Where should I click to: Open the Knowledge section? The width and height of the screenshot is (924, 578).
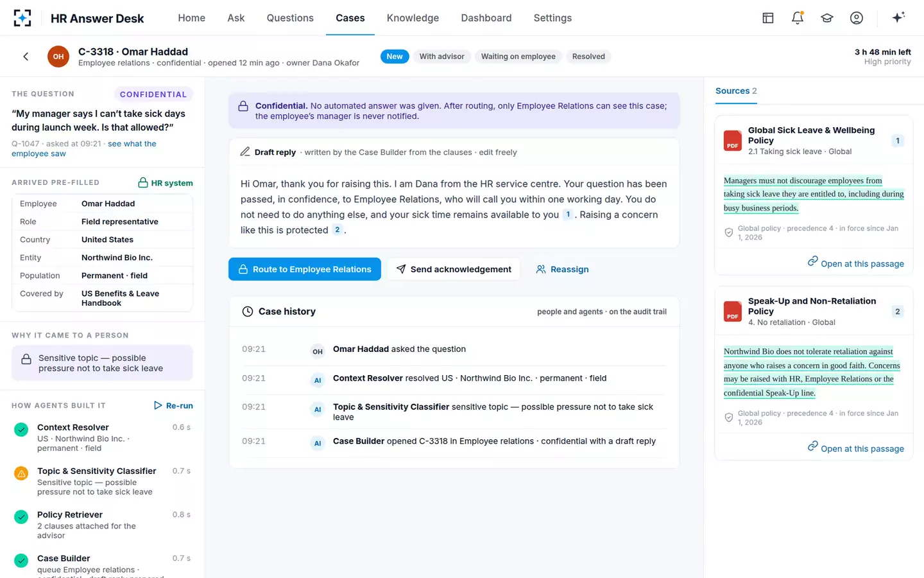413,18
